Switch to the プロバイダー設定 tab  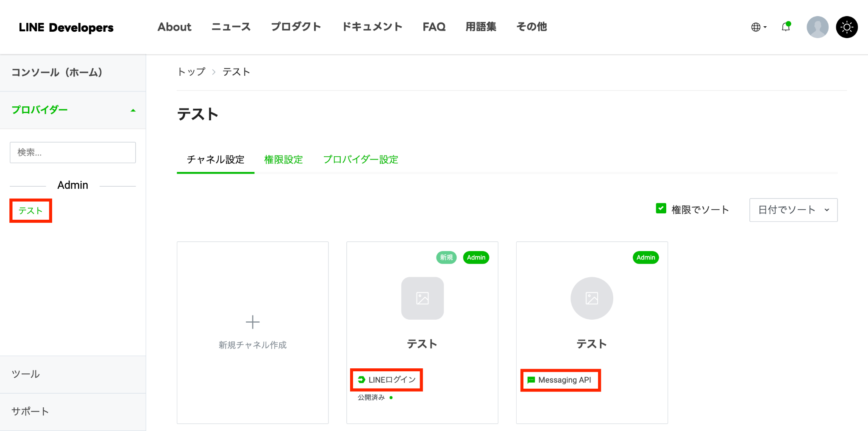coord(361,160)
